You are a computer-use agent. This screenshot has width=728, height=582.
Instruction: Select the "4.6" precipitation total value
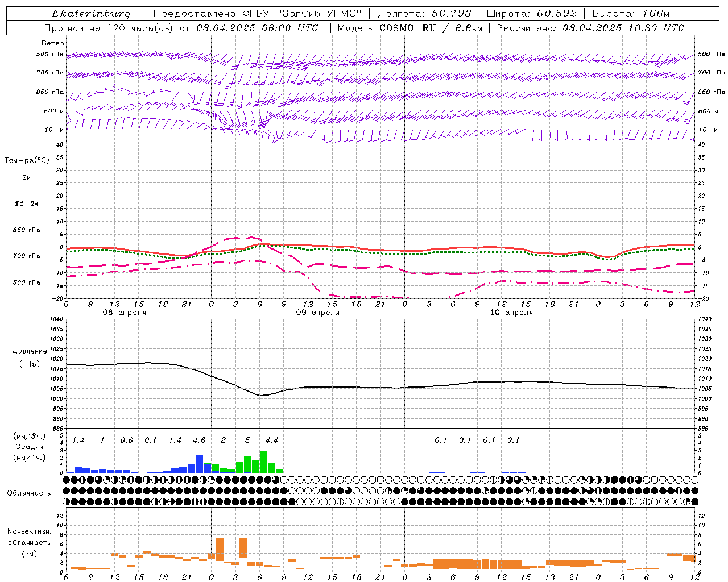199,440
